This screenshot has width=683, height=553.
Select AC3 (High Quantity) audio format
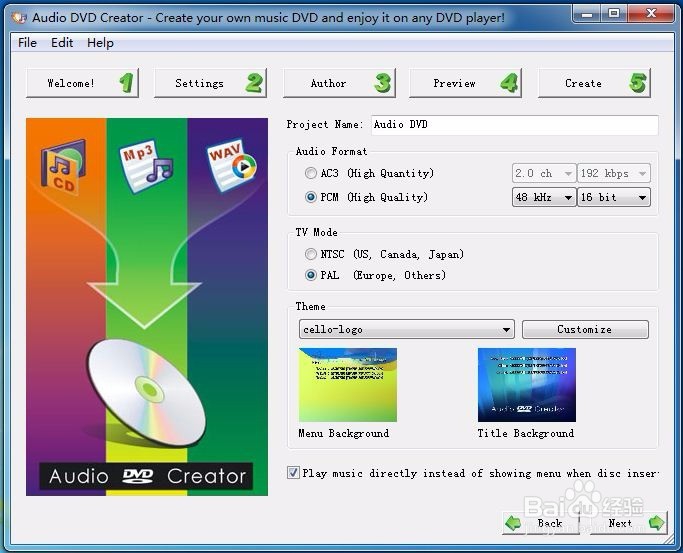pyautogui.click(x=369, y=173)
